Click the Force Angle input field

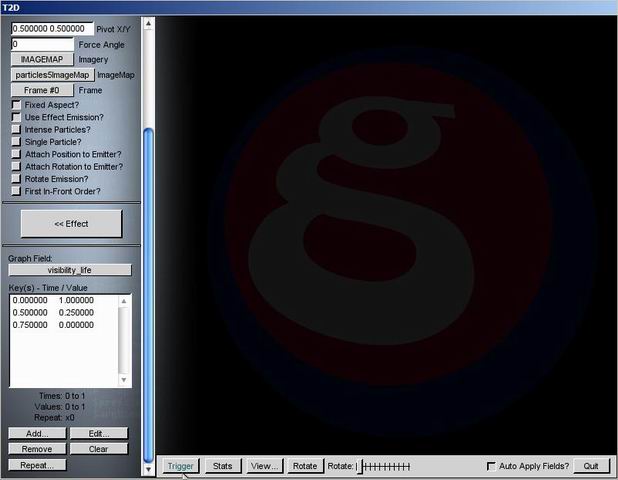point(42,44)
